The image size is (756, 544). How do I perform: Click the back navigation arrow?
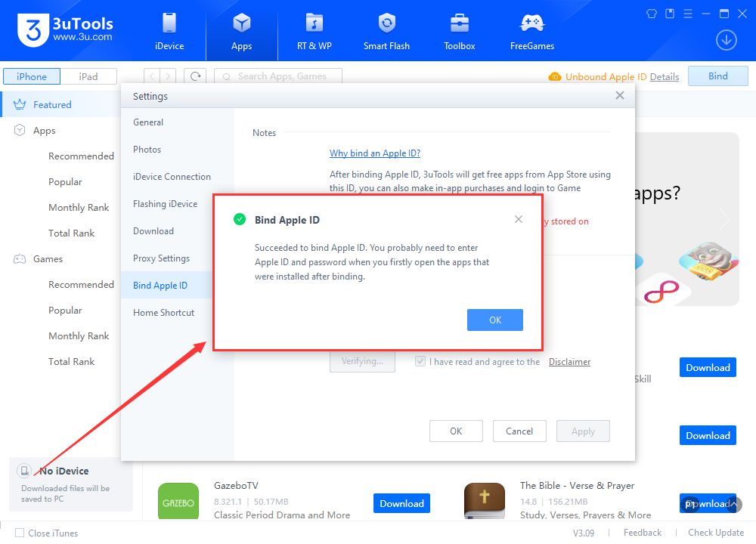pyautogui.click(x=152, y=76)
